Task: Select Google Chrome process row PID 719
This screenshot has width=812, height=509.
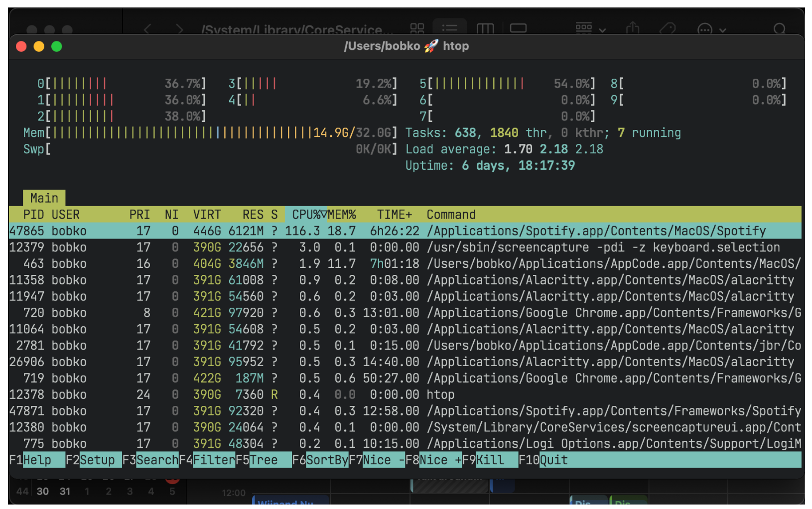Action: coord(405,378)
